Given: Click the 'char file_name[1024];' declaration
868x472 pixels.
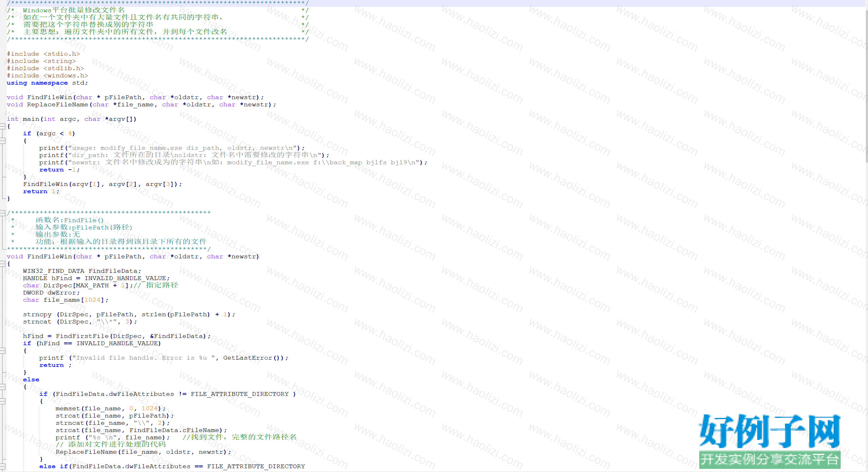Looking at the screenshot, I should (66, 300).
